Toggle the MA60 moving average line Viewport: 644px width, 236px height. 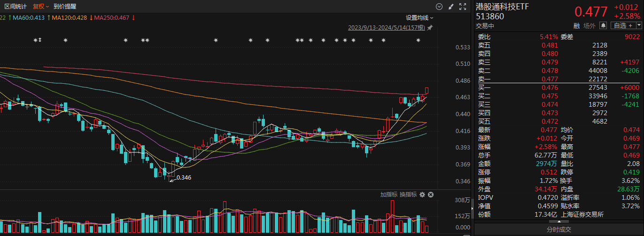click(x=30, y=18)
